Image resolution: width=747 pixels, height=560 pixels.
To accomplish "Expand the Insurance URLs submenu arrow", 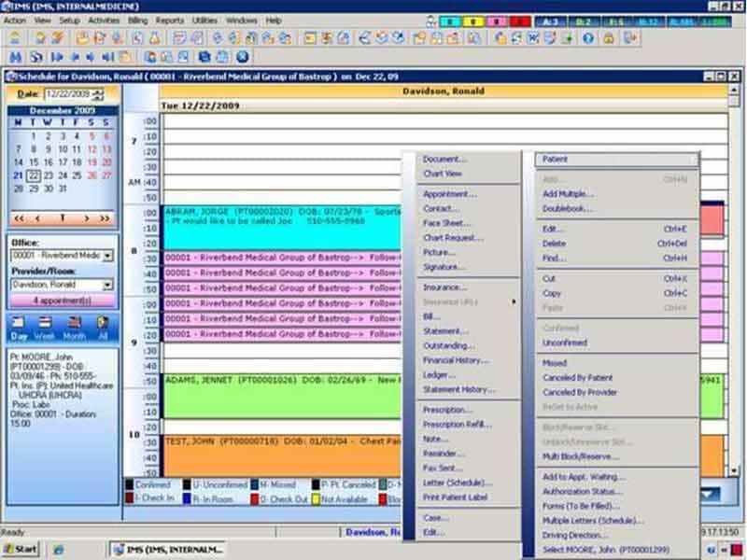I will click(514, 301).
